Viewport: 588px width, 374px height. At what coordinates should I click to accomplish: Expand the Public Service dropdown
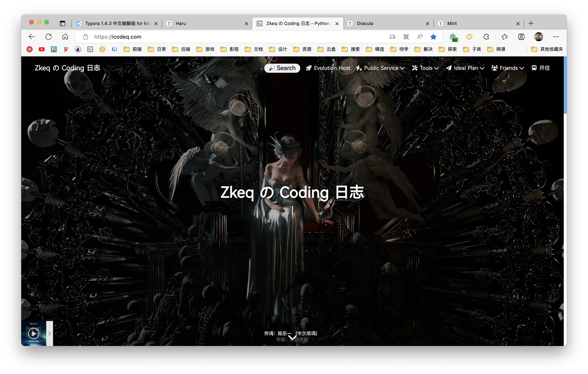[381, 68]
